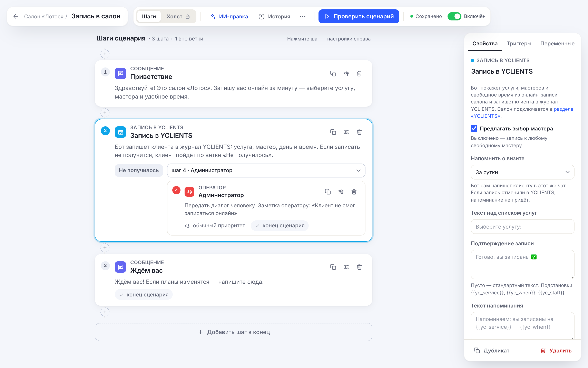This screenshot has width=588, height=368.
Task: Select the Администратор step title
Action: point(221,195)
